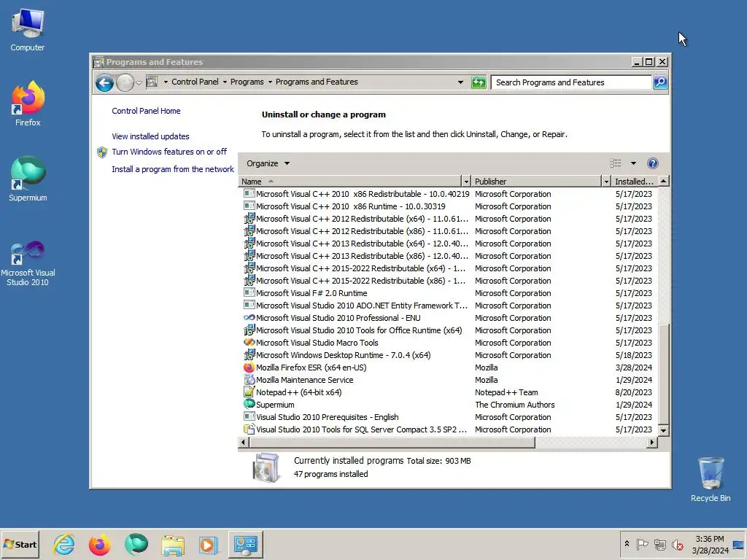The width and height of the screenshot is (747, 560).
Task: Click the search magnifier icon
Action: pyautogui.click(x=660, y=82)
